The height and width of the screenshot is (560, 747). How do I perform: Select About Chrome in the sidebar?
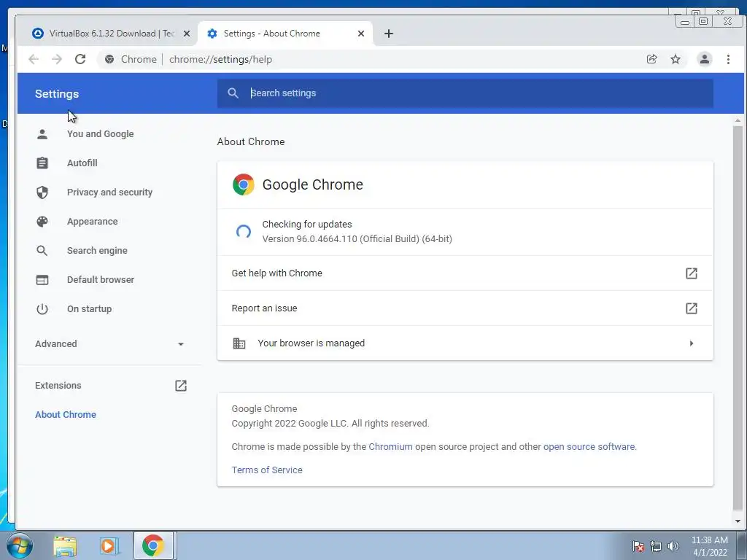pyautogui.click(x=66, y=414)
